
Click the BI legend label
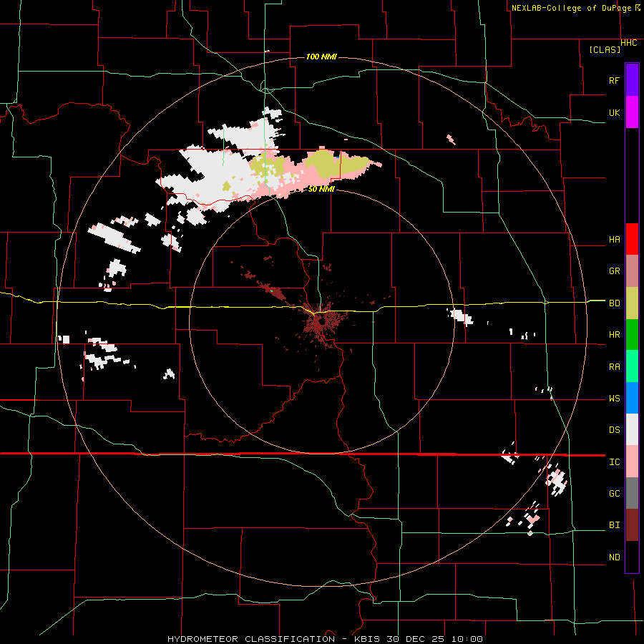coord(614,525)
